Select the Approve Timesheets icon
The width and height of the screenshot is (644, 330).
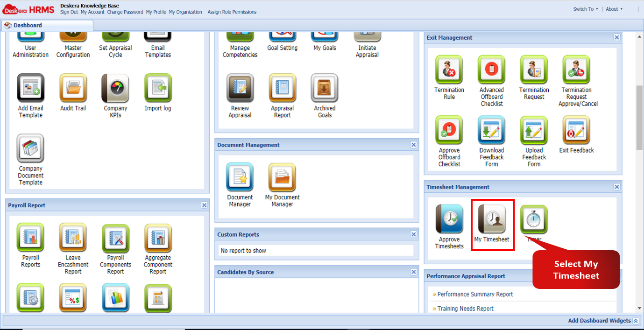click(449, 218)
